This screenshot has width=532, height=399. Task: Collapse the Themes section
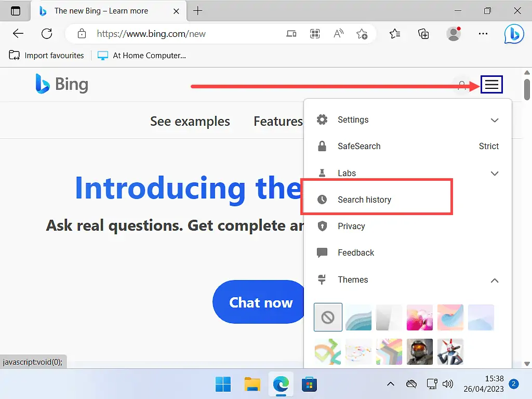click(494, 280)
